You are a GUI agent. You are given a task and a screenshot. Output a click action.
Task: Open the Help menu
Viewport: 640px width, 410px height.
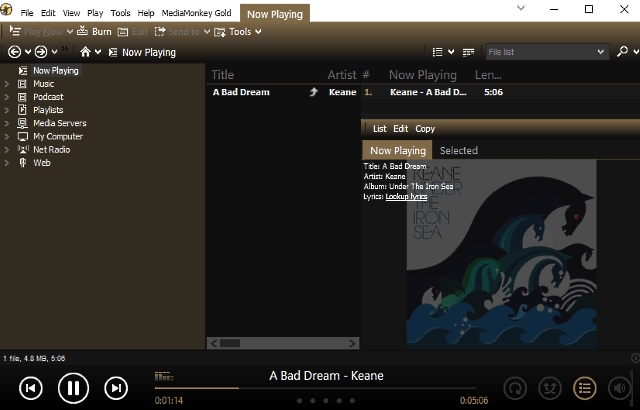[x=146, y=13]
